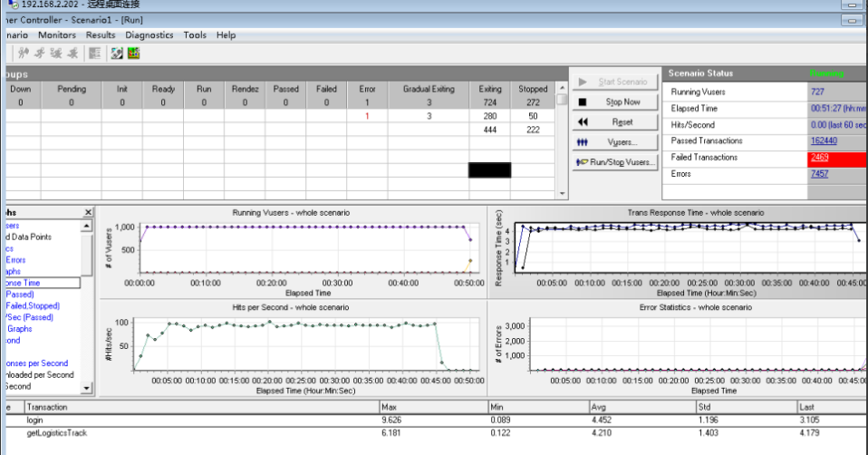Click the graph tree scroll up arrow

point(86,226)
